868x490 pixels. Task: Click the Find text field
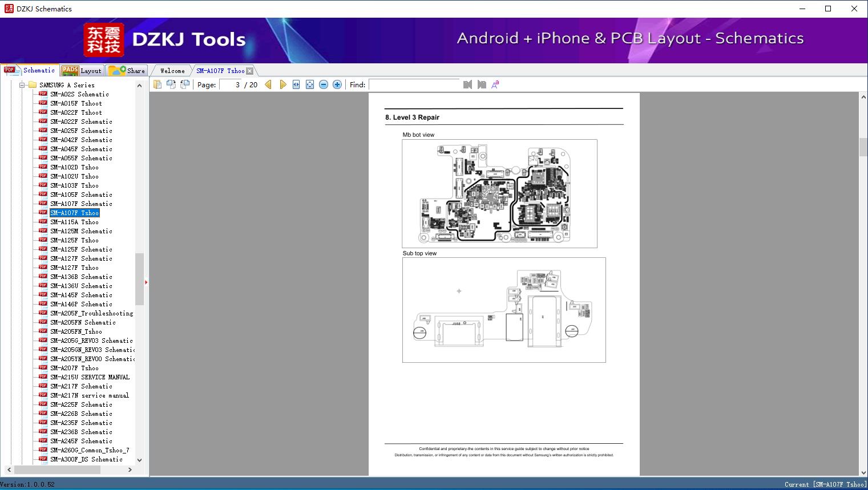click(x=414, y=84)
